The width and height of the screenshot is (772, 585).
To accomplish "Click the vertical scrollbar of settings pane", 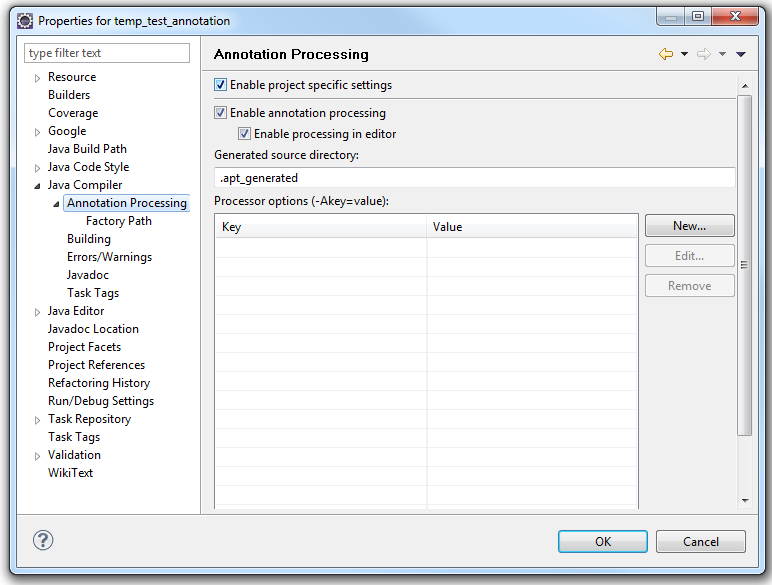I will tap(743, 265).
